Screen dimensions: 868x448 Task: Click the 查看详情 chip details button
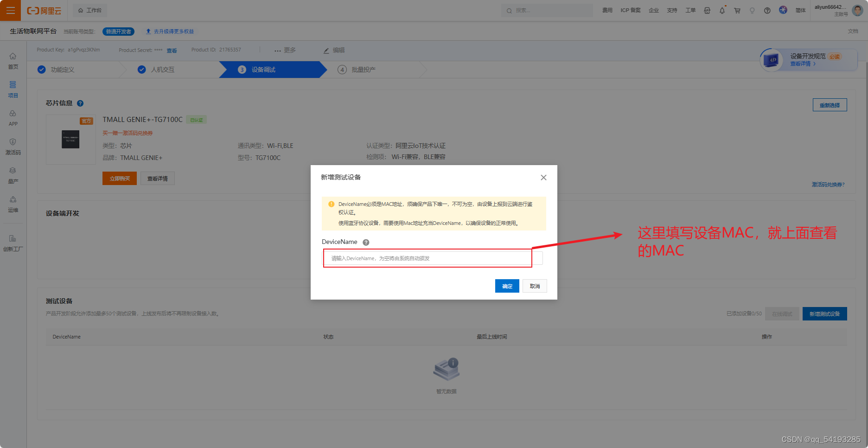click(158, 179)
